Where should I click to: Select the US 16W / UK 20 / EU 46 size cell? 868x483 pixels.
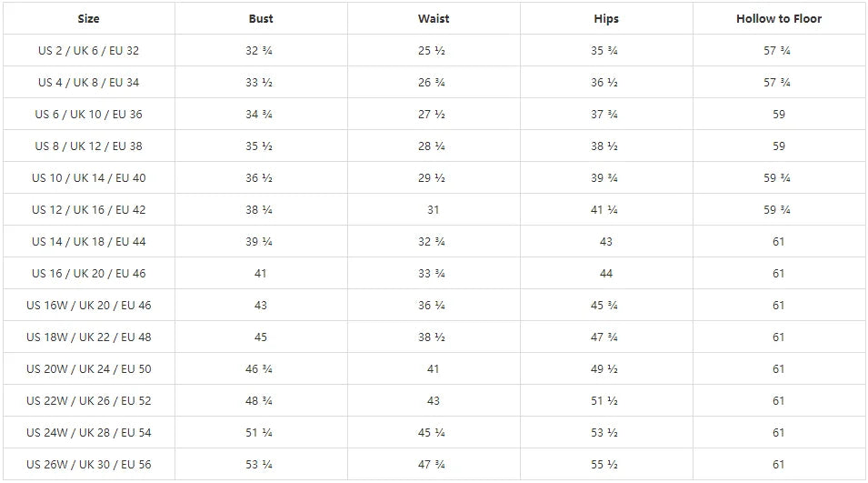tap(89, 306)
